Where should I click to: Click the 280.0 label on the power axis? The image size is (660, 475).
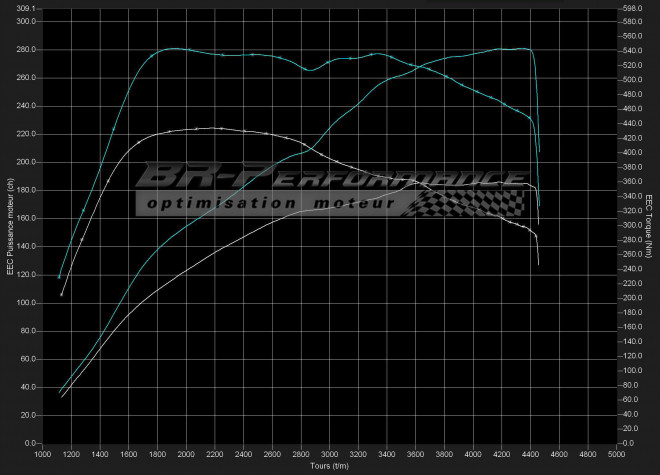[x=26, y=49]
